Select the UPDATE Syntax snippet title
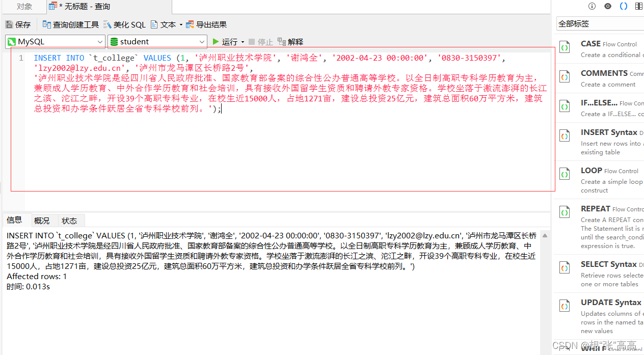This screenshot has width=644, height=355. pyautogui.click(x=611, y=303)
